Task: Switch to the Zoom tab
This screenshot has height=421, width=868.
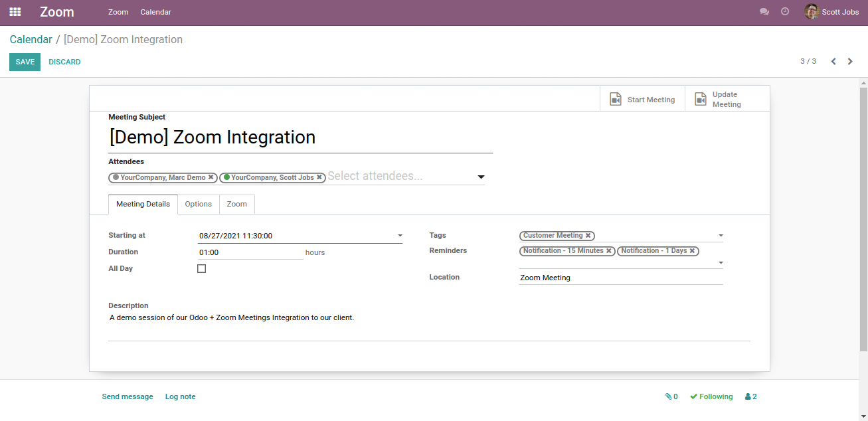Action: click(x=237, y=204)
